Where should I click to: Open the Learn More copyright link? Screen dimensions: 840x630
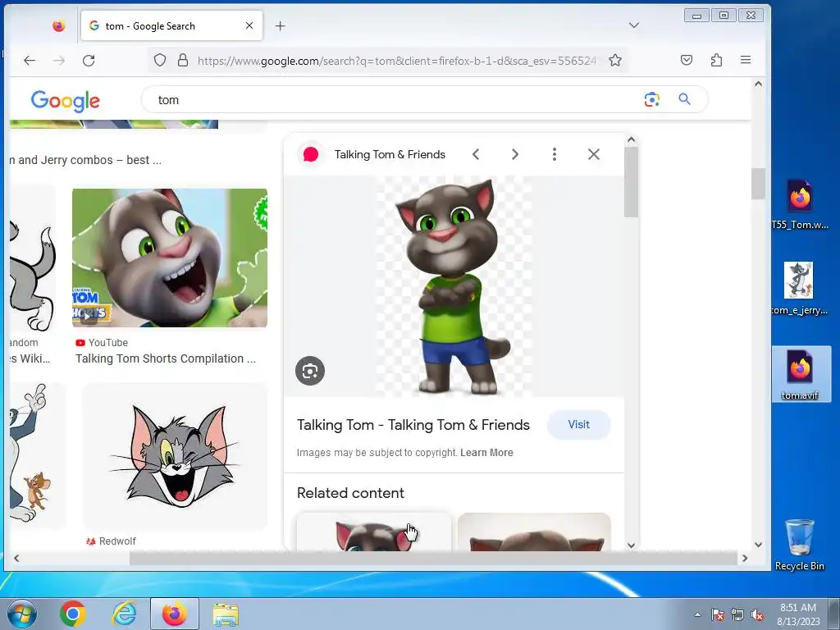pos(486,453)
